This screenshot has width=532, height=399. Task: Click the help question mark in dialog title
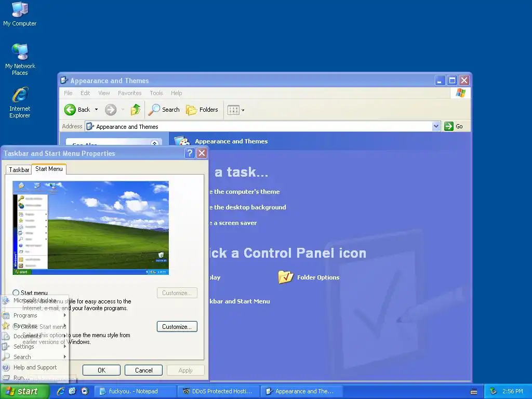[x=190, y=153]
